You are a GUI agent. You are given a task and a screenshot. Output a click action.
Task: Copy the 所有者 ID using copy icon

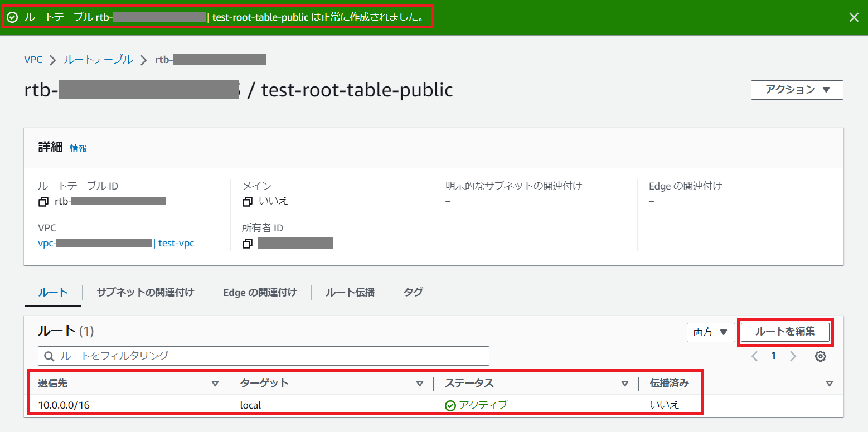tap(248, 244)
